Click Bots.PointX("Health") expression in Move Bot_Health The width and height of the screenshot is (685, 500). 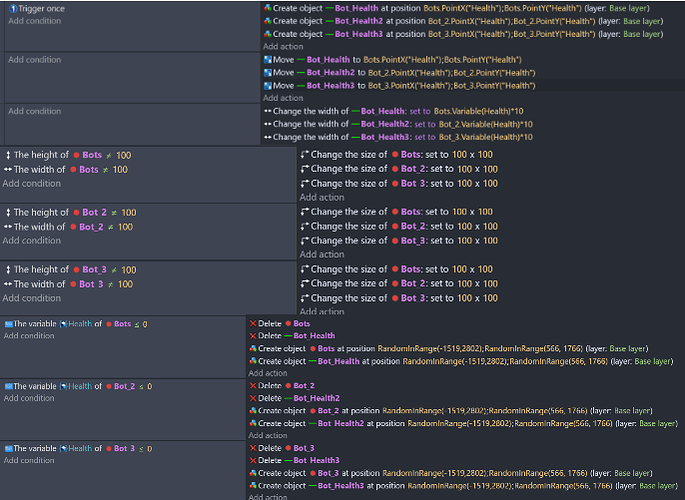tap(402, 60)
